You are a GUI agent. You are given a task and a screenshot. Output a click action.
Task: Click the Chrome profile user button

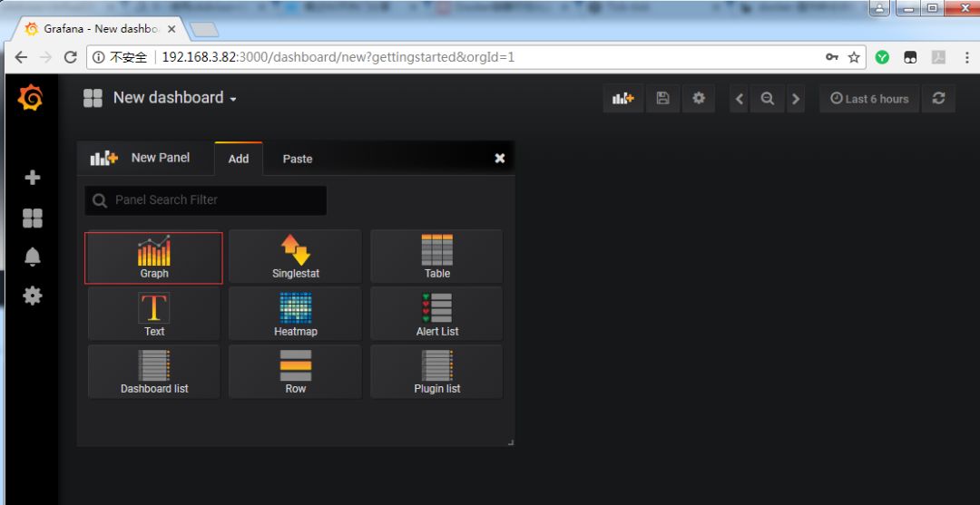pos(879,8)
